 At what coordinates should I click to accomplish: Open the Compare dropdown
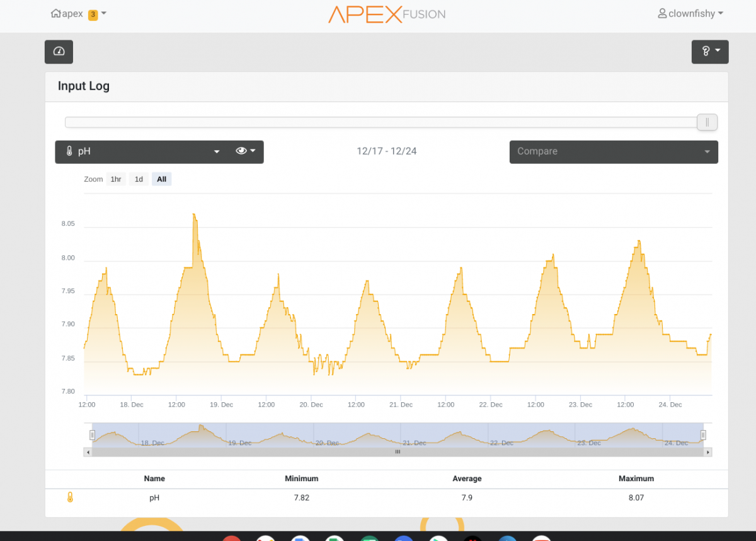614,152
